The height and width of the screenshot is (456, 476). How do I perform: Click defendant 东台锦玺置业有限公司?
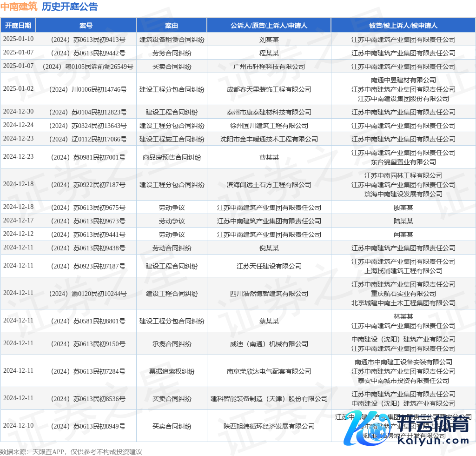tap(403, 162)
